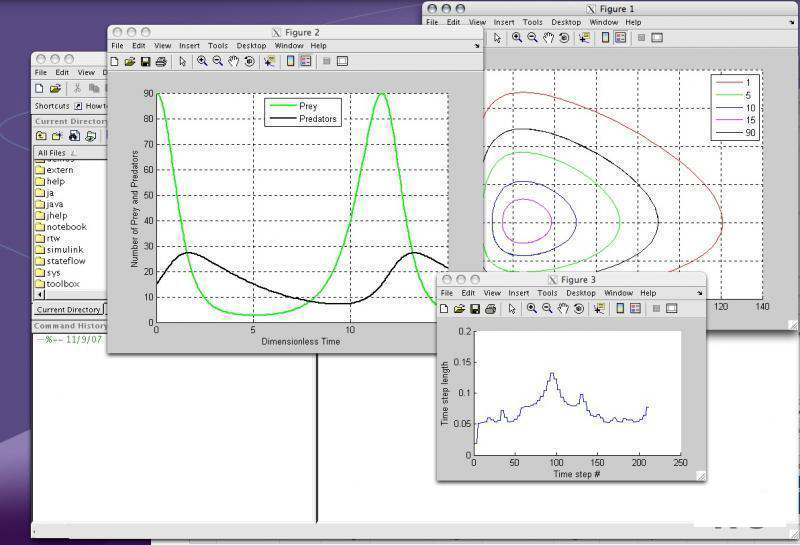800x545 pixels.
Task: Click Show Plot Tools in Figure 1
Action: [657, 38]
